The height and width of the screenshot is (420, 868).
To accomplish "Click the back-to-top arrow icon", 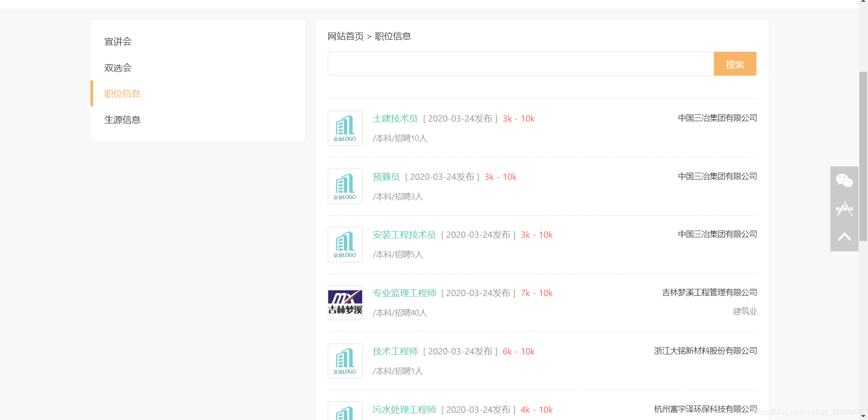I will (x=844, y=237).
